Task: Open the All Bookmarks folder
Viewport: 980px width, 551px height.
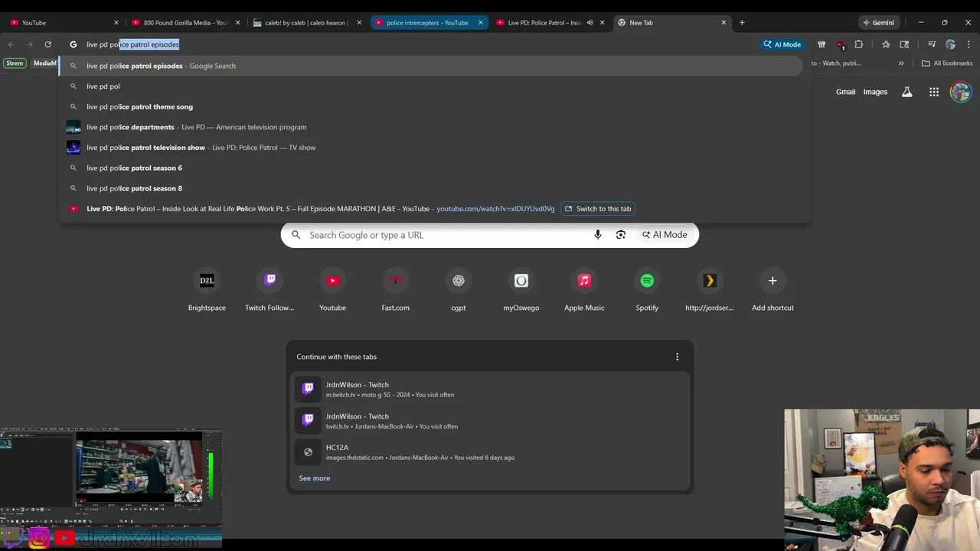Action: [x=946, y=63]
